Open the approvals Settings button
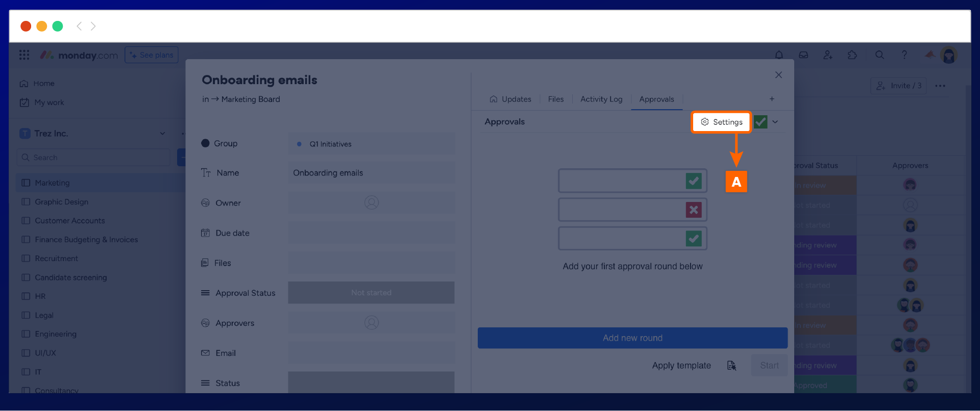980x411 pixels. (721, 122)
